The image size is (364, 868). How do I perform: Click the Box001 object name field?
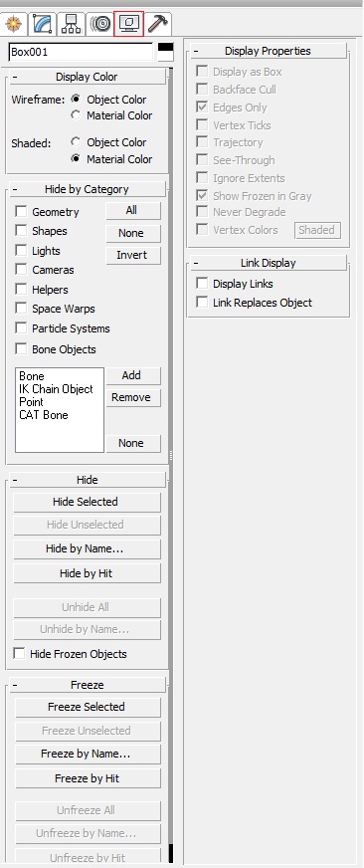81,52
